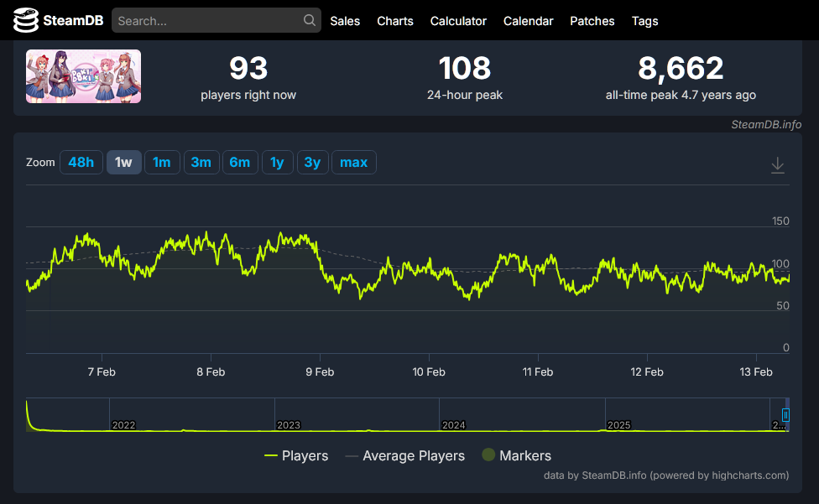This screenshot has height=504, width=819.
Task: Click the 2024 label in navigator
Action: pos(453,425)
